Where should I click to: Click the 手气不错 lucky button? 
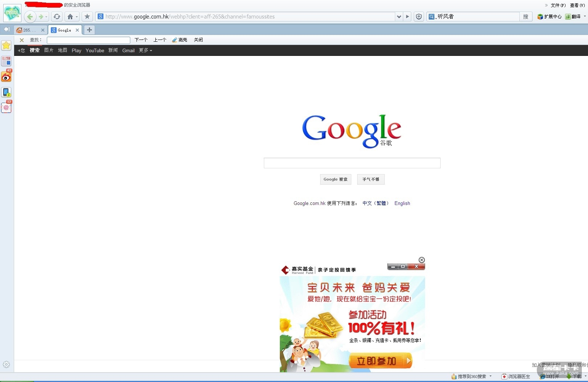tap(371, 179)
